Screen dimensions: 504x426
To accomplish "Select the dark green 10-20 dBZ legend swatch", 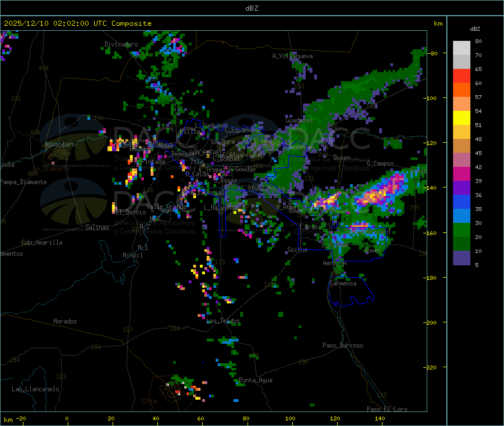I will tap(461, 244).
